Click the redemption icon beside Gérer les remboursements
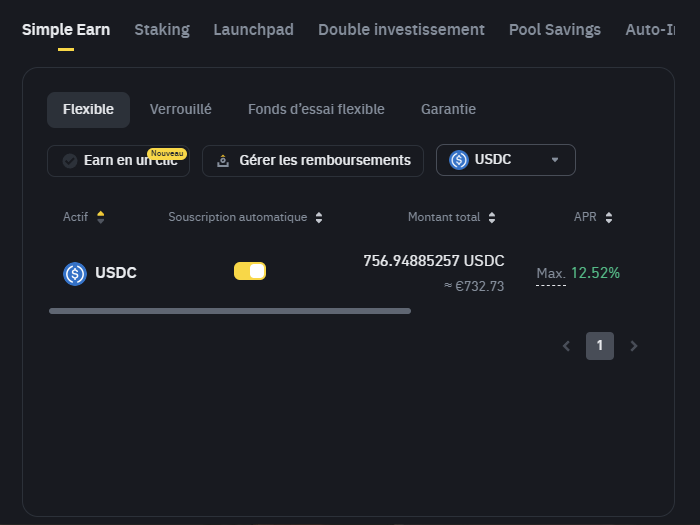 click(223, 161)
